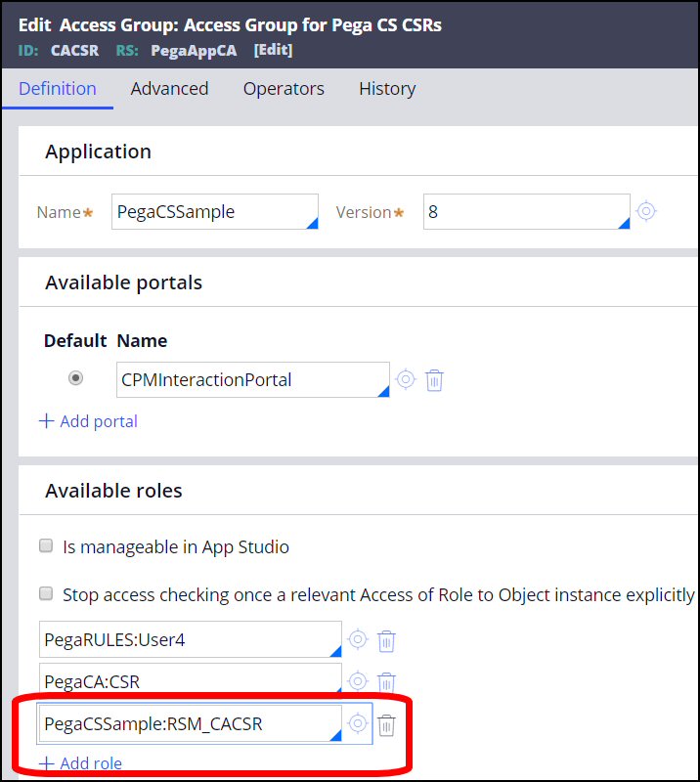Switch to the Advanced tab
700x782 pixels.
click(169, 88)
